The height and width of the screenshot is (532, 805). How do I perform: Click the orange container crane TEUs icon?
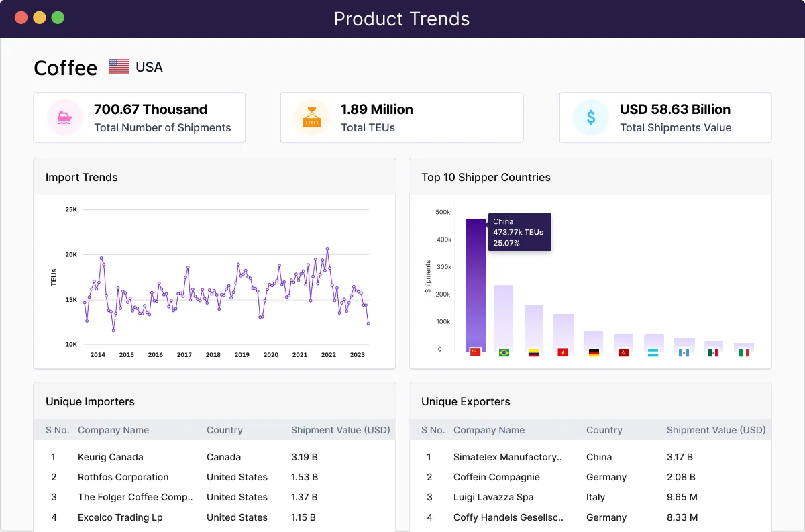click(311, 117)
